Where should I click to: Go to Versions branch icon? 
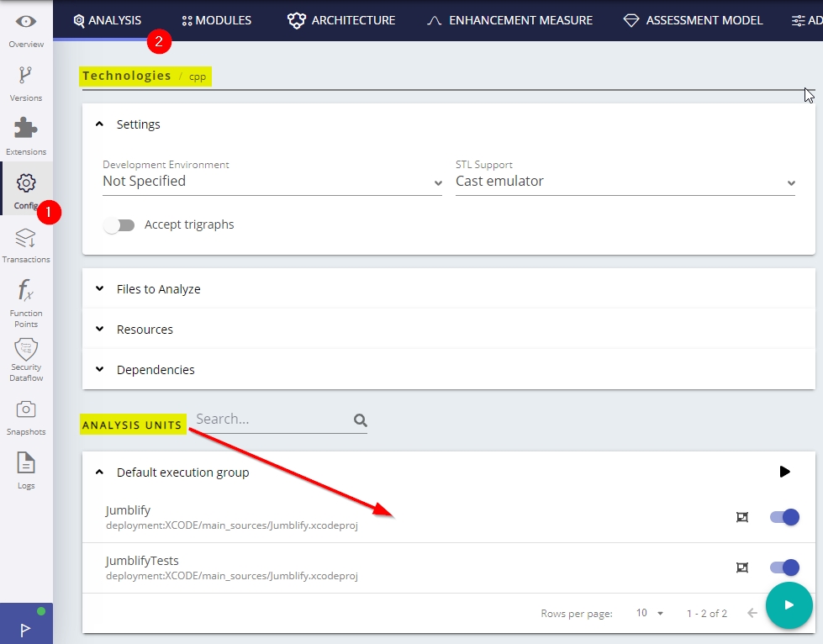click(26, 77)
